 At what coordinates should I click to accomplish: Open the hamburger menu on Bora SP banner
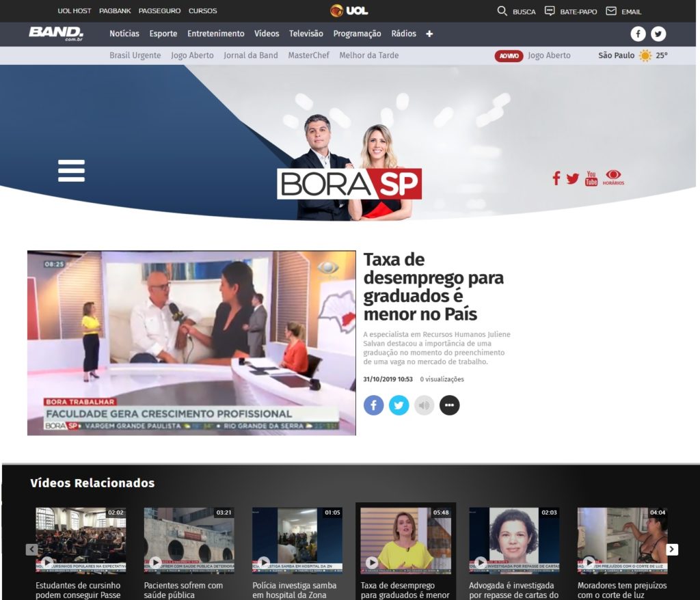[71, 171]
